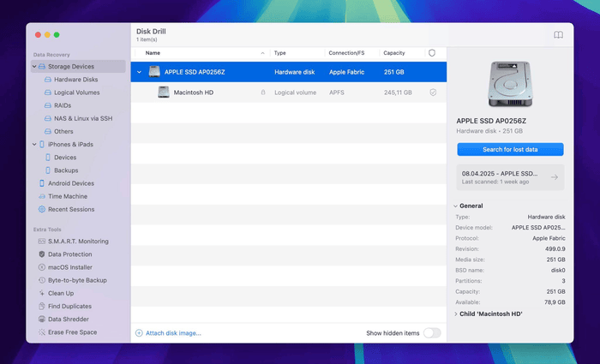
Task: Click the '245,11 GB' capacity cell
Action: [x=398, y=92]
